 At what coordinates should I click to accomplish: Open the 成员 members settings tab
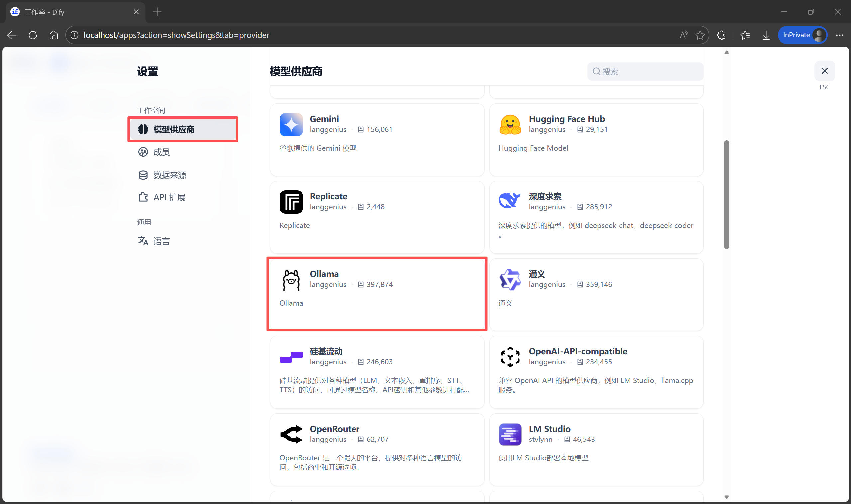pos(161,152)
